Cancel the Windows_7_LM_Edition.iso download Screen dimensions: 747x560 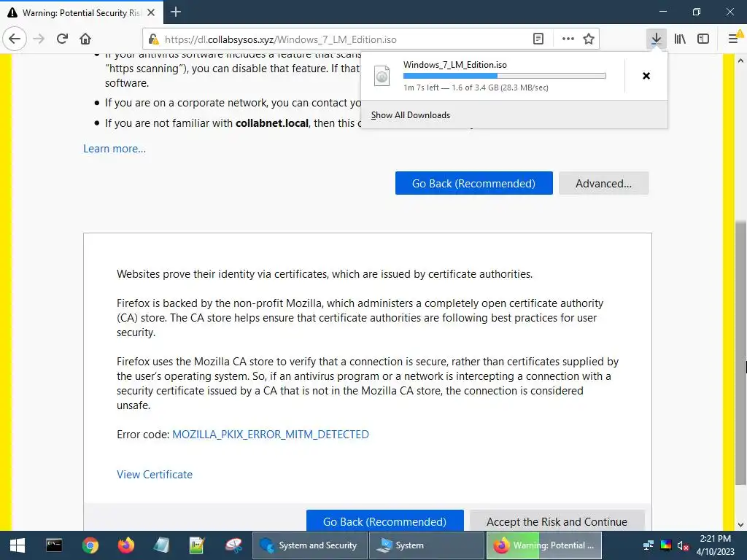coord(646,76)
